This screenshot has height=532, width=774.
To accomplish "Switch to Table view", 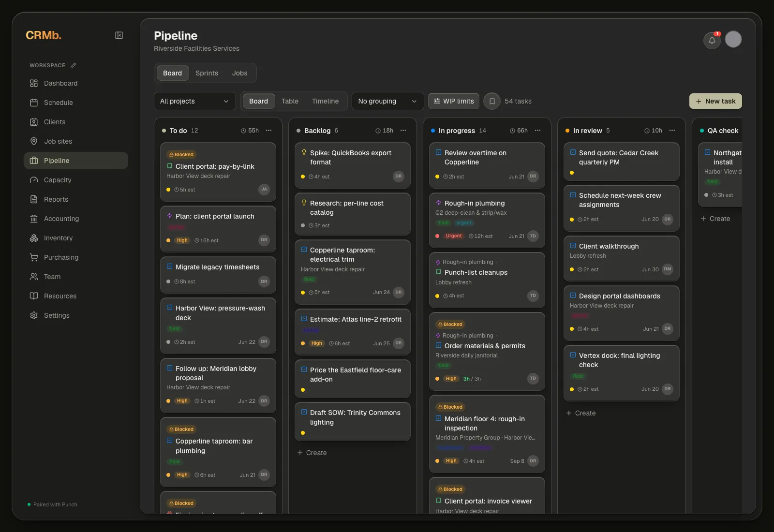I will [x=290, y=101].
